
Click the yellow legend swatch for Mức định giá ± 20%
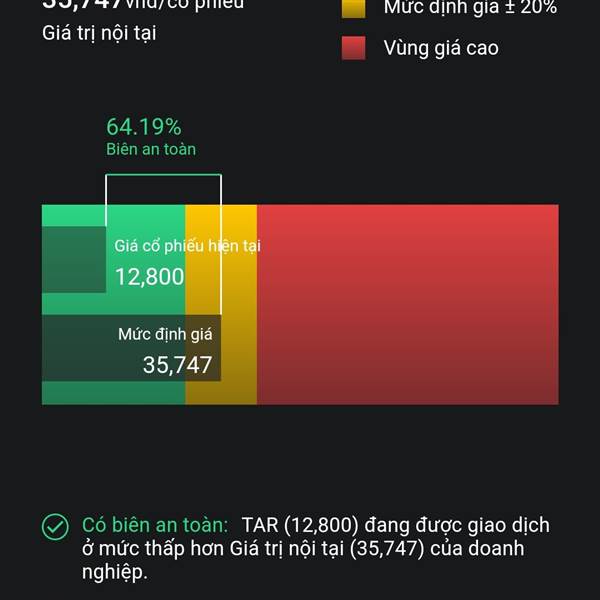coord(353,8)
